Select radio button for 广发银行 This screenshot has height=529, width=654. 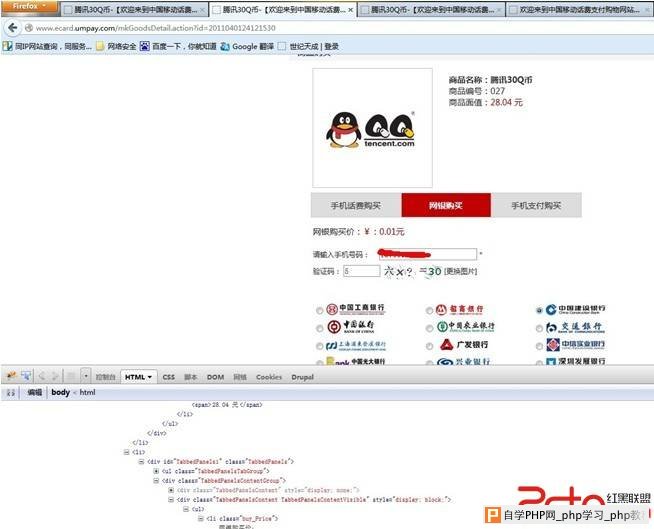(429, 346)
